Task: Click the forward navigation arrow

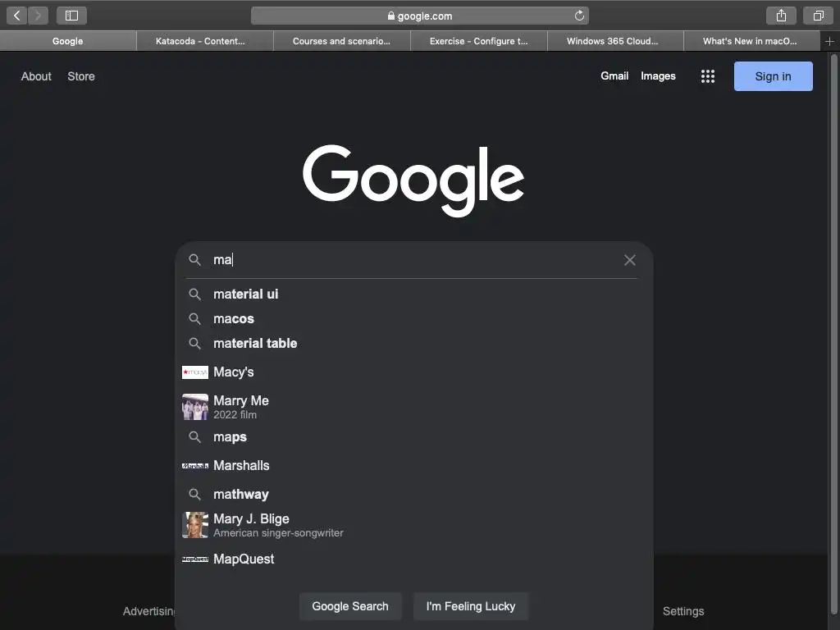Action: (38, 16)
